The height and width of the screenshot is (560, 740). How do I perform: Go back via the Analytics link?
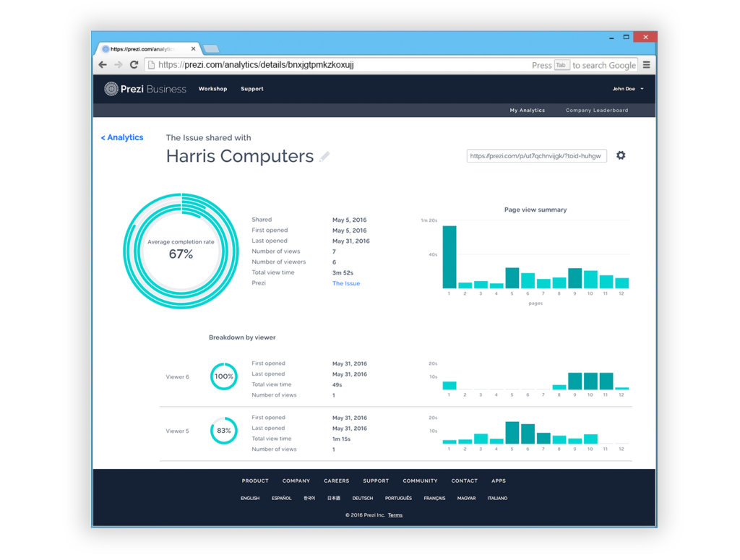pyautogui.click(x=122, y=137)
